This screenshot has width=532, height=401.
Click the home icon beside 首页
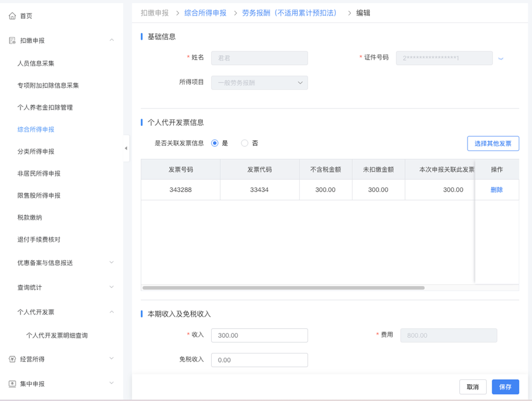click(x=11, y=16)
